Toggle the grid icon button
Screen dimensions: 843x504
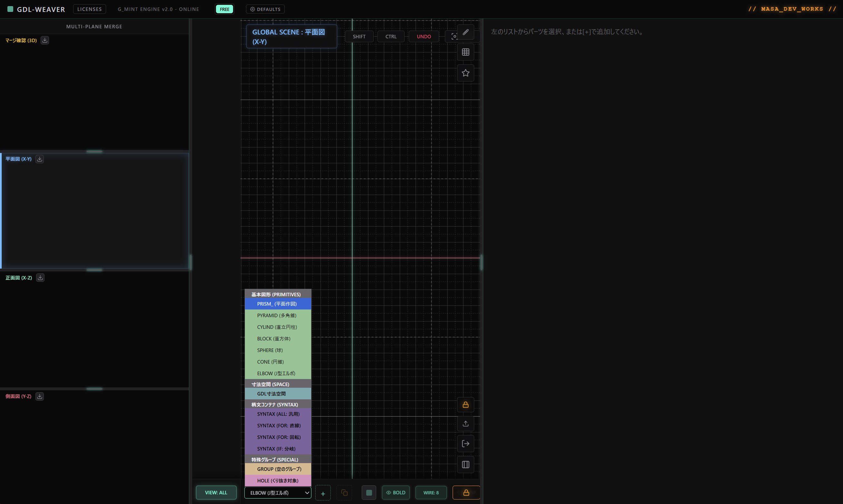point(466,52)
